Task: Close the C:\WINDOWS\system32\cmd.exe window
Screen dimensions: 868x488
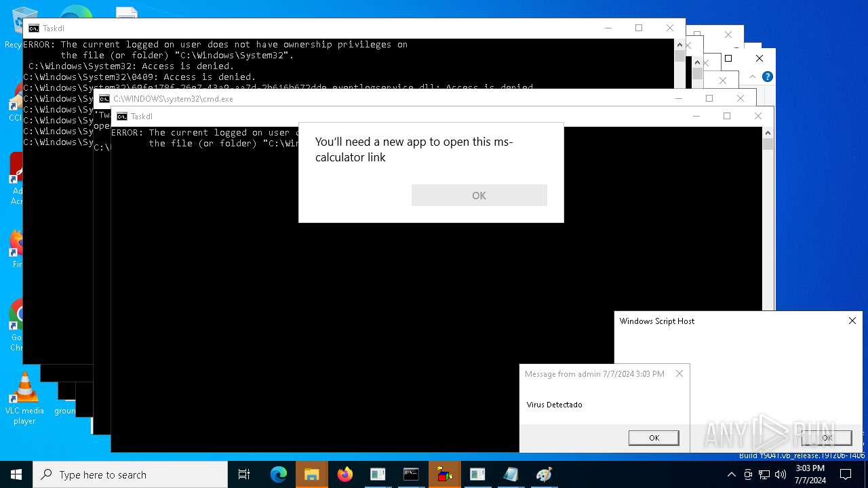Action: tap(741, 98)
